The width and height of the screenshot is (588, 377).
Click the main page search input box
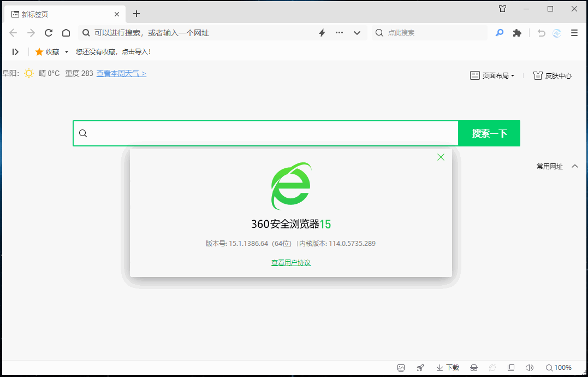point(265,133)
